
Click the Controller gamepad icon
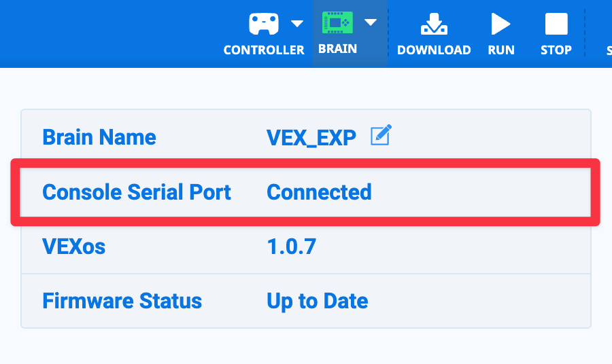pyautogui.click(x=263, y=24)
